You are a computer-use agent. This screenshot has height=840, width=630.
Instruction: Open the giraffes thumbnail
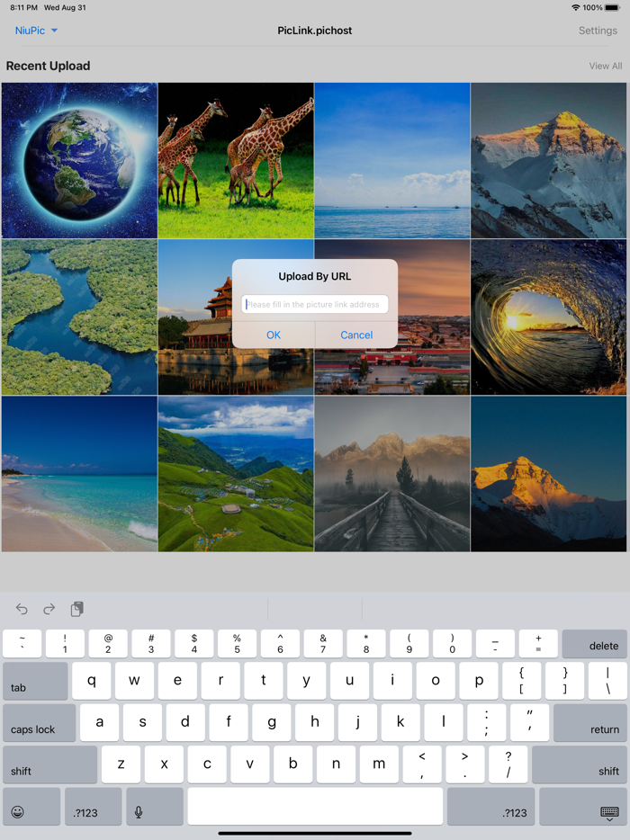click(236, 160)
